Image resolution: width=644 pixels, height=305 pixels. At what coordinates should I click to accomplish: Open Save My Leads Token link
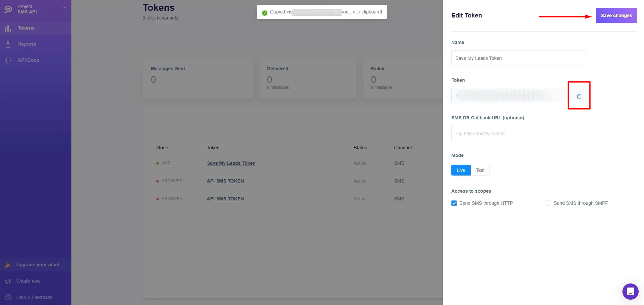tap(231, 163)
